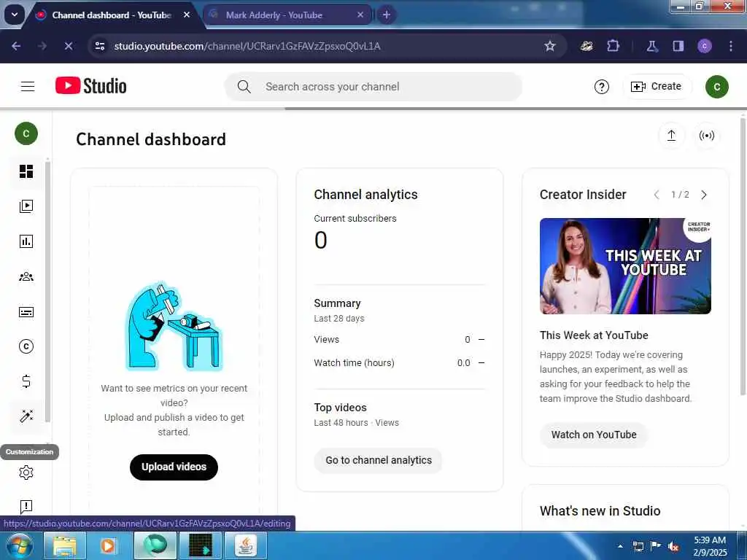The height and width of the screenshot is (560, 747).
Task: Click the sidebar vertical scrollbar
Action: [x=47, y=292]
